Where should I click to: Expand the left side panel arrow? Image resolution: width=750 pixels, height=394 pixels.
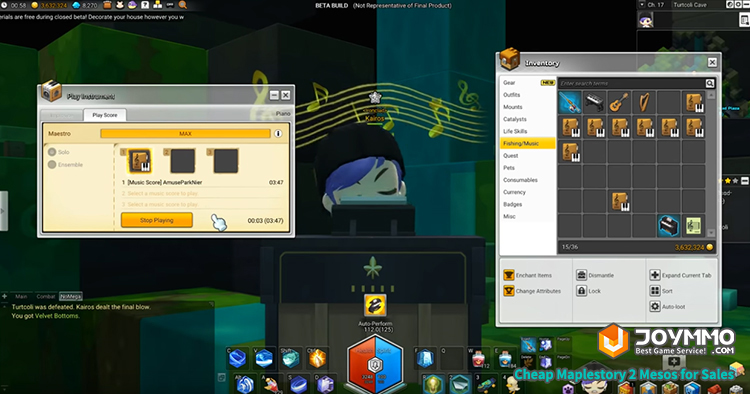tap(3, 211)
